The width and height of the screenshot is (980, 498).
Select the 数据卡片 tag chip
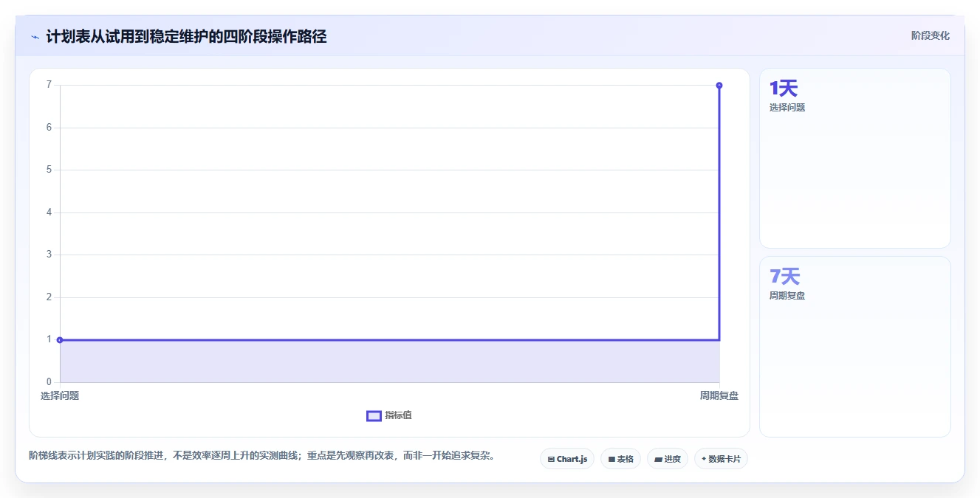pyautogui.click(x=721, y=459)
